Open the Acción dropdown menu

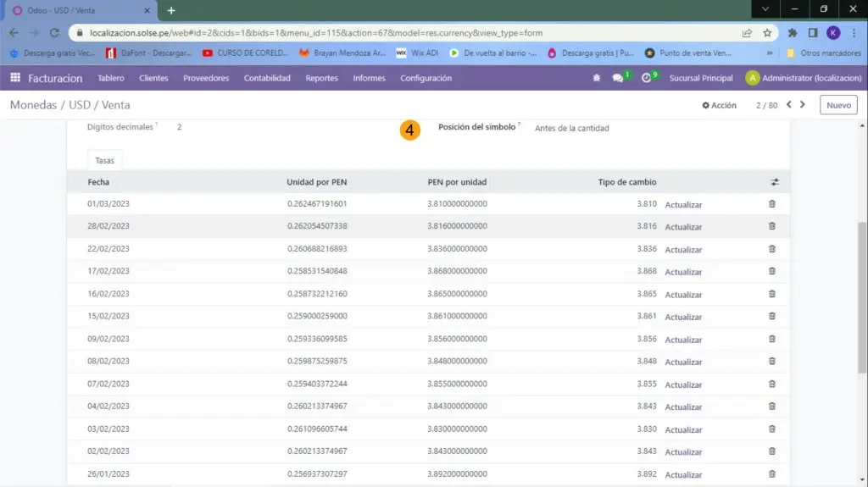click(x=719, y=105)
